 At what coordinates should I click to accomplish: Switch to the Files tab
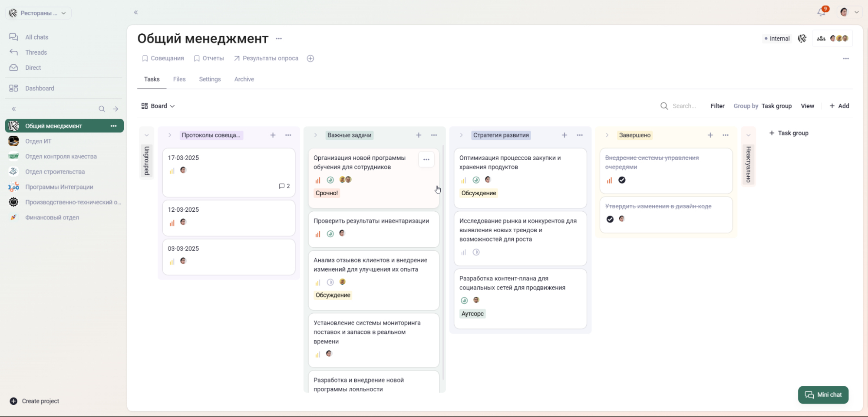(179, 79)
